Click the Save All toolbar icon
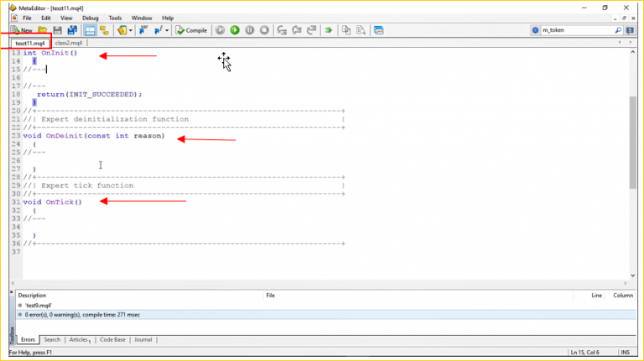The width and height of the screenshot is (644, 361). point(72,30)
